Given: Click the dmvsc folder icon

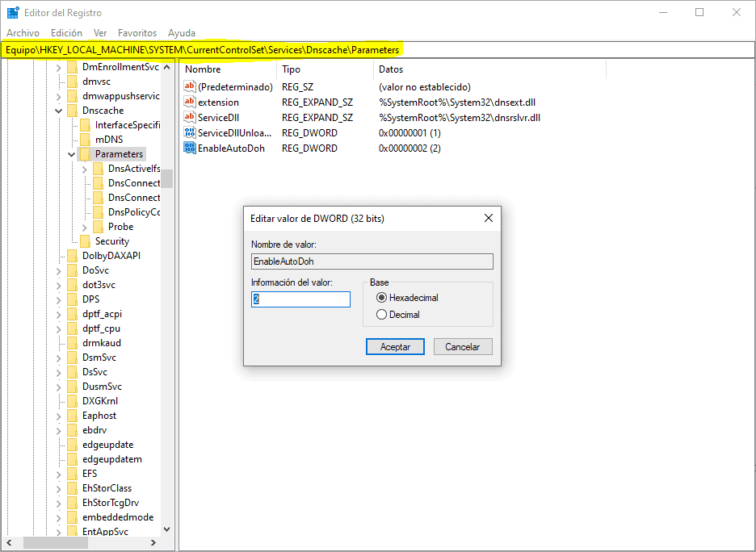Looking at the screenshot, I should [73, 82].
